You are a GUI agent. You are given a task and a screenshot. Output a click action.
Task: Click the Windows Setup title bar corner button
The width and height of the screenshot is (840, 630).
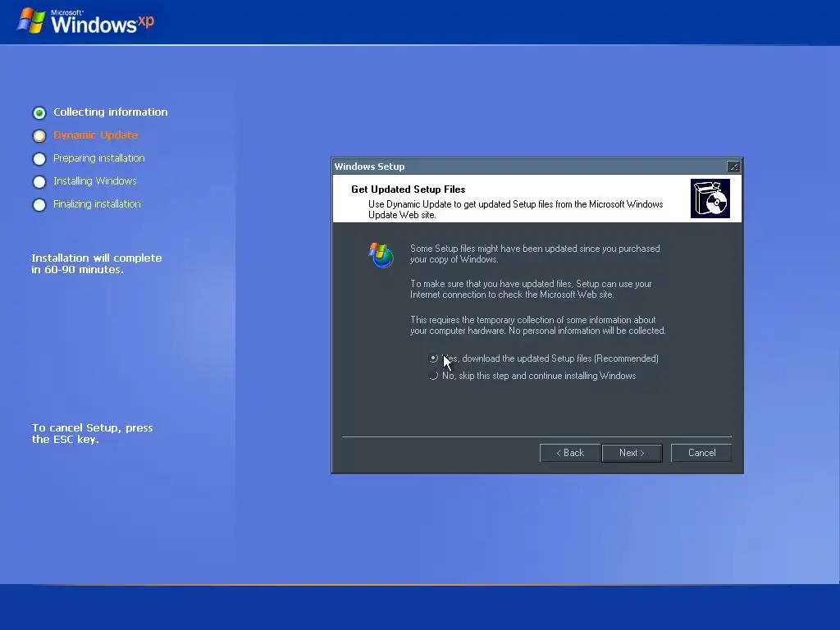733,167
